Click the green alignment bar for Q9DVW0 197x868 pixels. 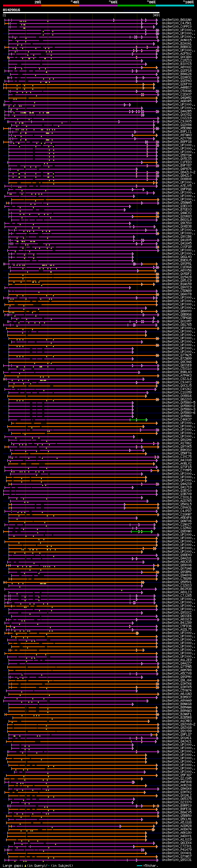click(x=142, y=531)
